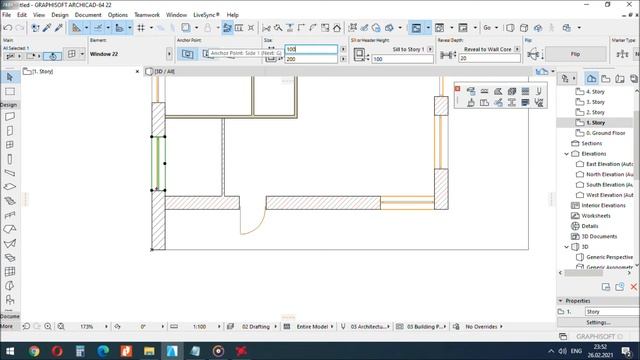Toggle the Guide Lines ruler icon

[x=76, y=28]
